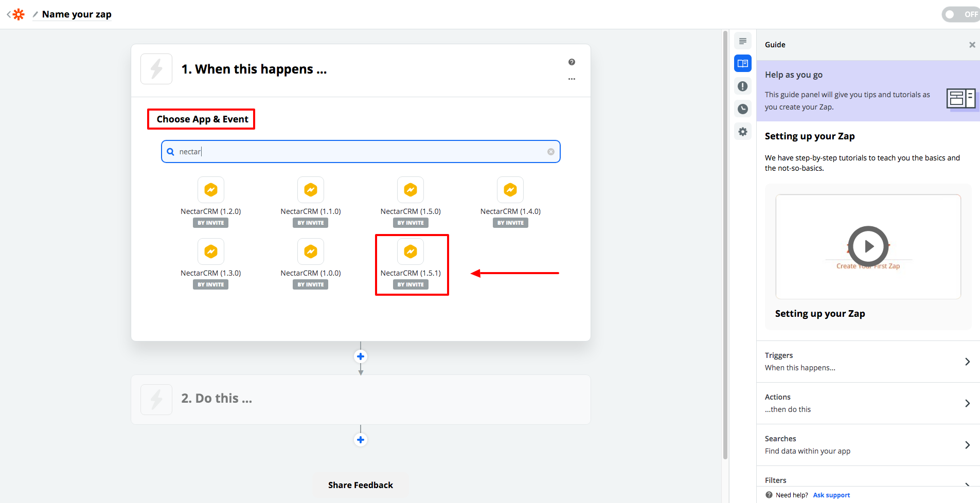Select the NectarCRM (1.1.0) app icon
Screen dimensions: 980x503
coord(311,190)
